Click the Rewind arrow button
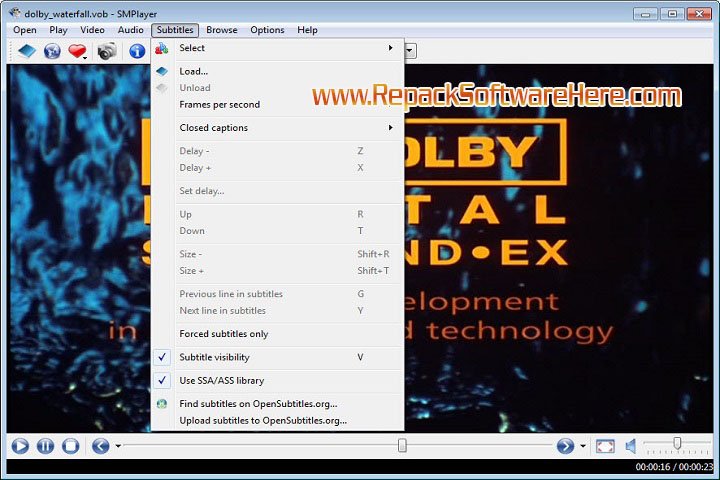Screen dimensions: 720x480 [101, 446]
